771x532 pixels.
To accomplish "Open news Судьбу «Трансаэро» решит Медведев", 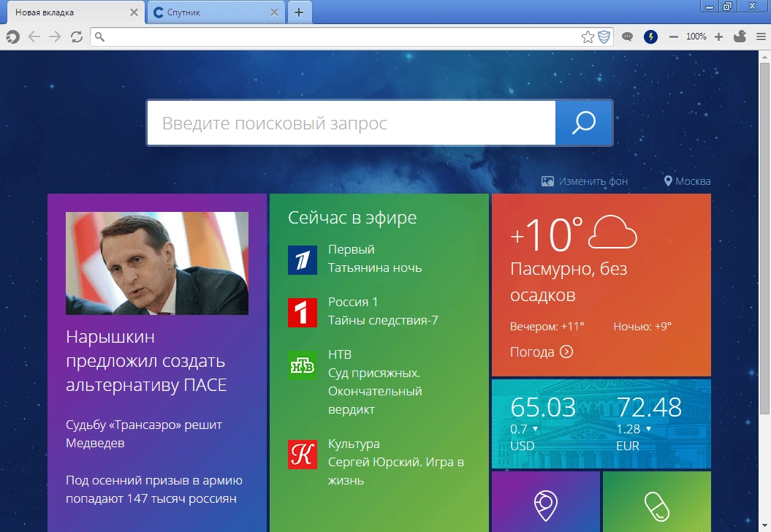I will [x=144, y=433].
